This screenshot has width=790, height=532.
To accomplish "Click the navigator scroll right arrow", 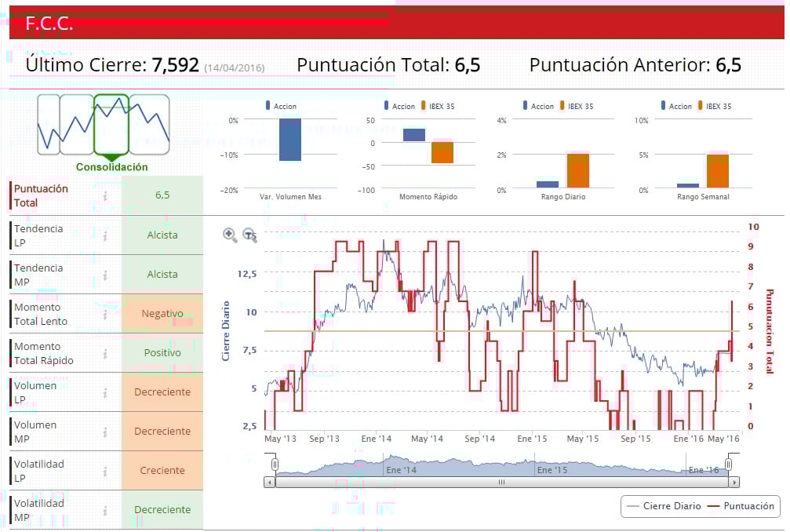I will 734,482.
